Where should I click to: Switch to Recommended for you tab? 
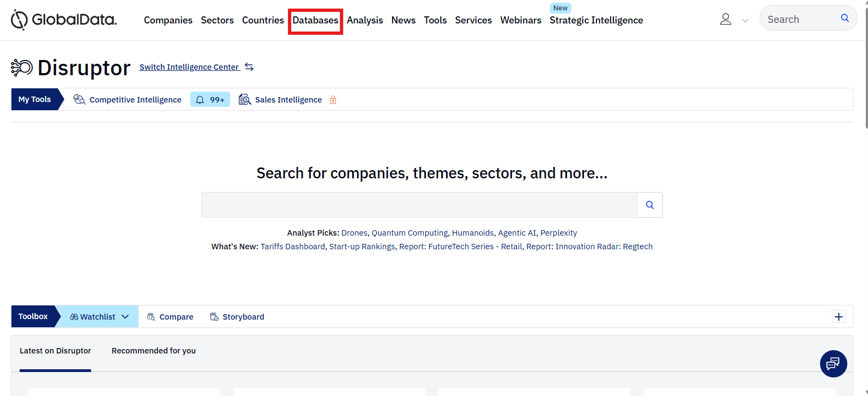153,351
